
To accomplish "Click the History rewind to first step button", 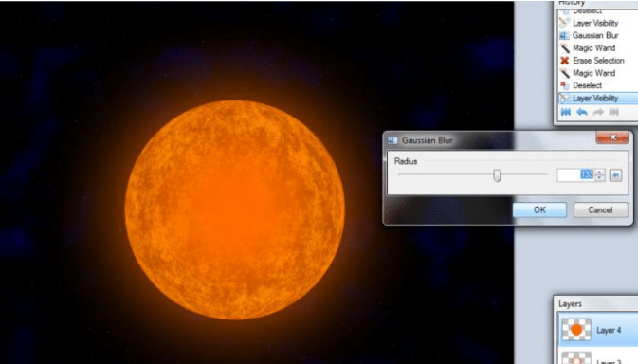I will [x=566, y=112].
